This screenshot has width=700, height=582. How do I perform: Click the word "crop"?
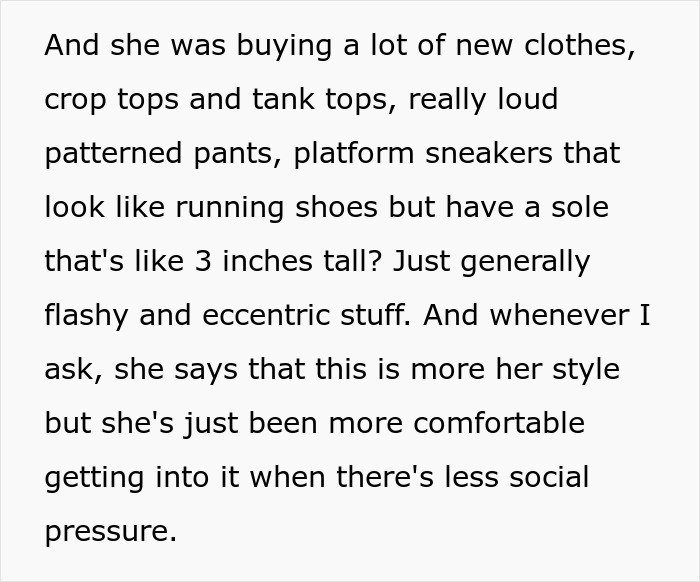(x=76, y=101)
